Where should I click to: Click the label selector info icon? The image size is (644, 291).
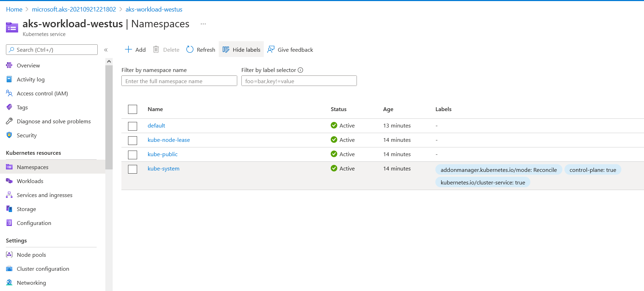click(300, 70)
